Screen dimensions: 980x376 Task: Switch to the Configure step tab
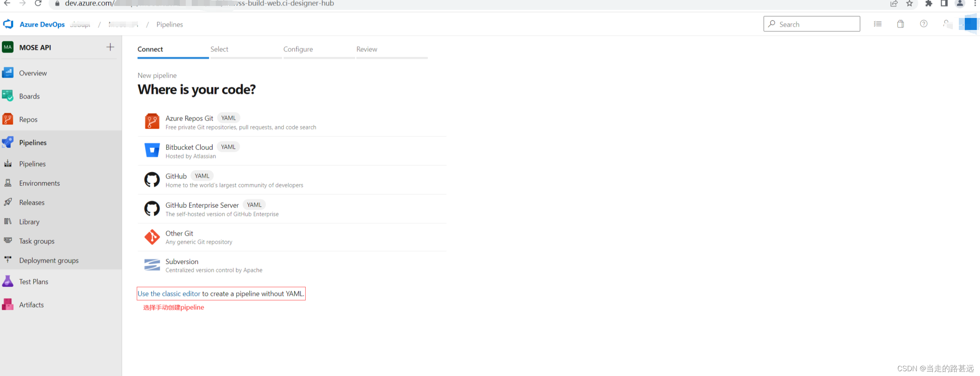click(298, 49)
